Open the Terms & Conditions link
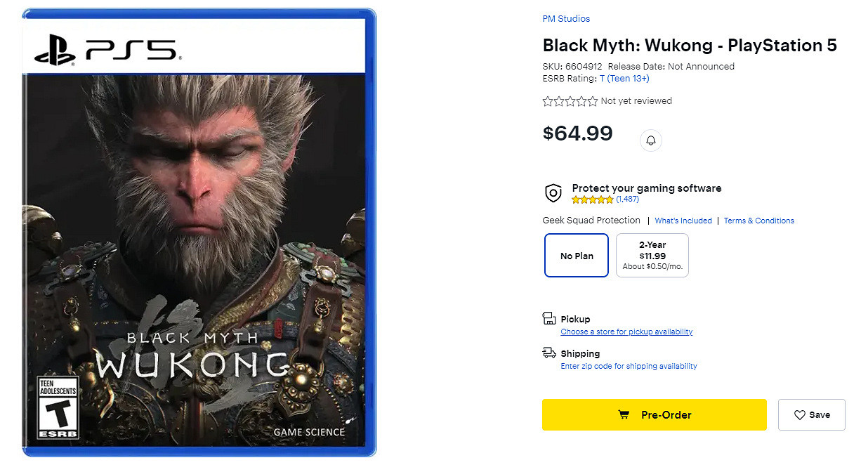The width and height of the screenshot is (868, 472). point(758,221)
